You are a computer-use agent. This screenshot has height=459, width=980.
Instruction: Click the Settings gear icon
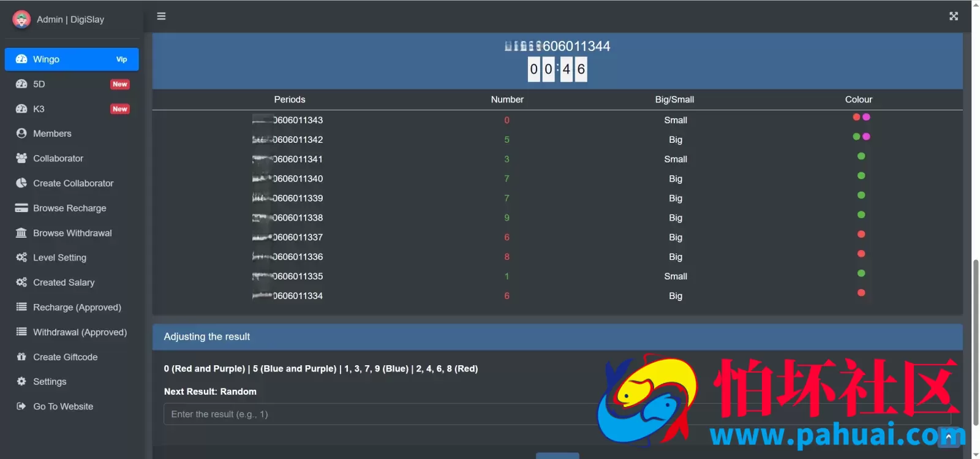coord(21,382)
